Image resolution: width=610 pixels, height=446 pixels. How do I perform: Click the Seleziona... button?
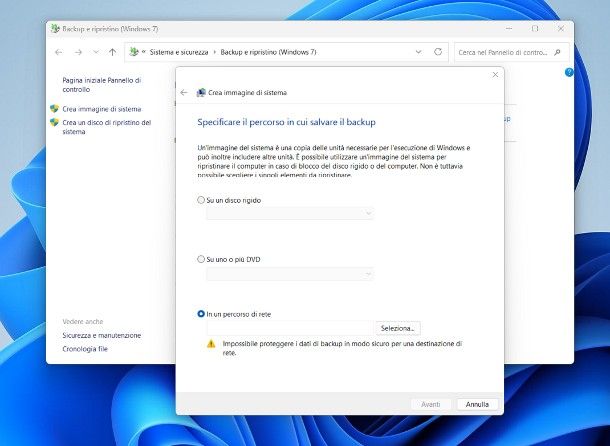coord(398,328)
